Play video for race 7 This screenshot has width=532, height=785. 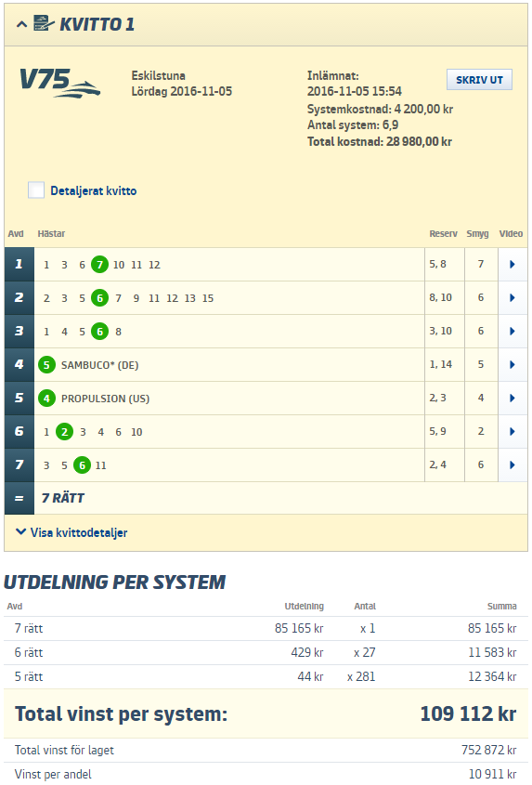(x=513, y=465)
